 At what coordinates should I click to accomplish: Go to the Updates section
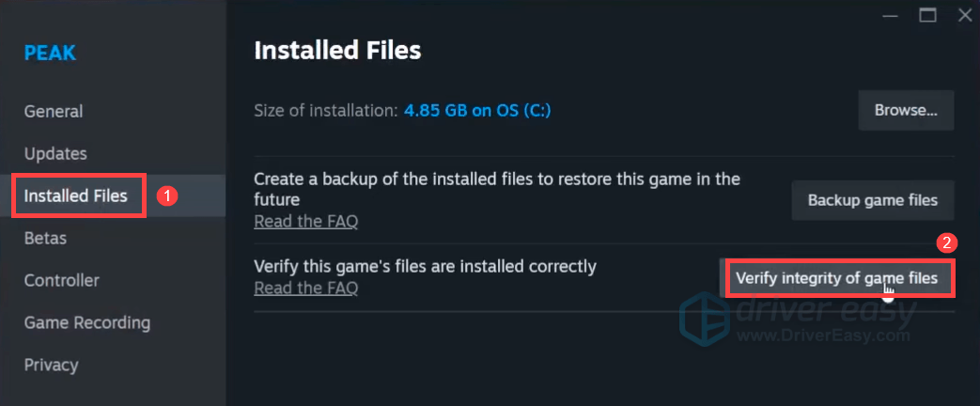[x=55, y=153]
